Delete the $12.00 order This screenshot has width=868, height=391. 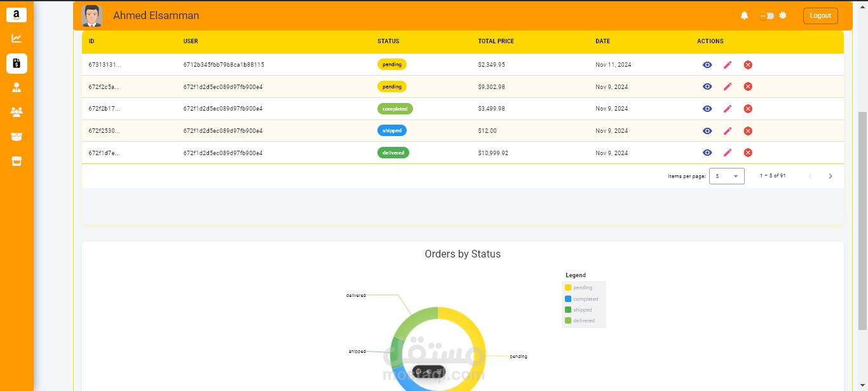[748, 131]
